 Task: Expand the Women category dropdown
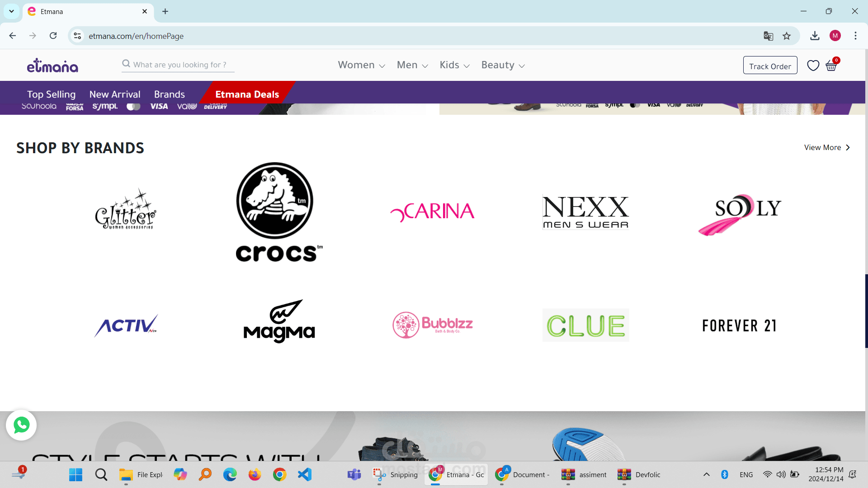pos(361,65)
